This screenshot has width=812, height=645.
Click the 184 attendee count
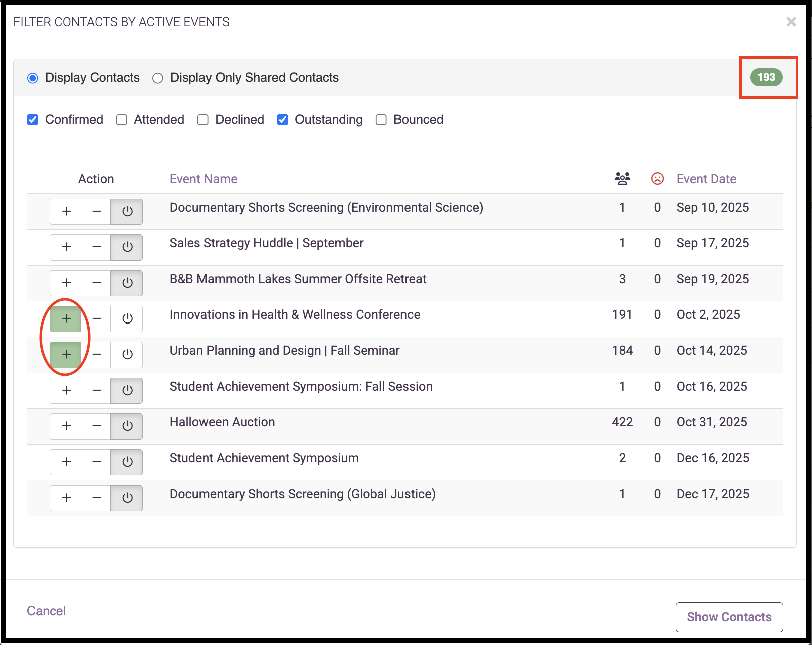pyautogui.click(x=622, y=351)
